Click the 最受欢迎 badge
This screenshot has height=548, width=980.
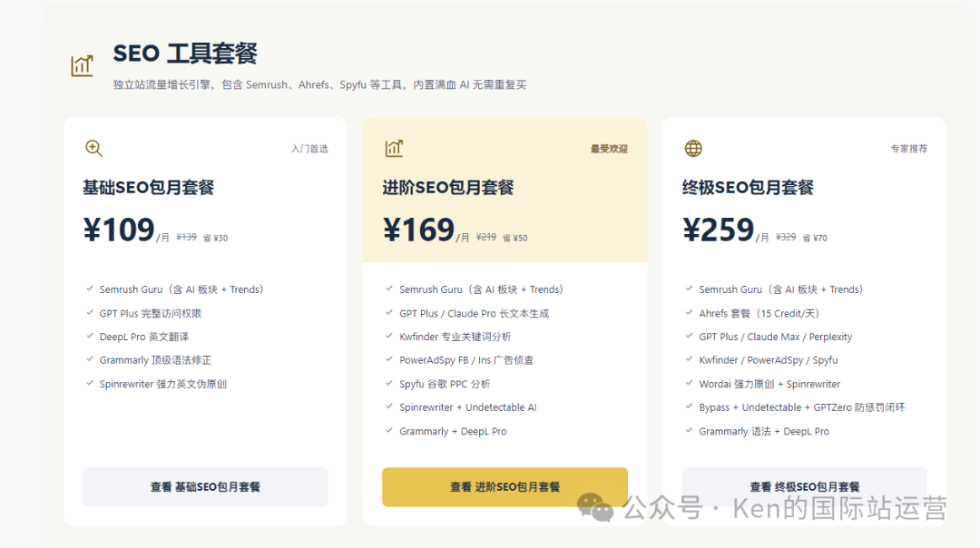[610, 149]
